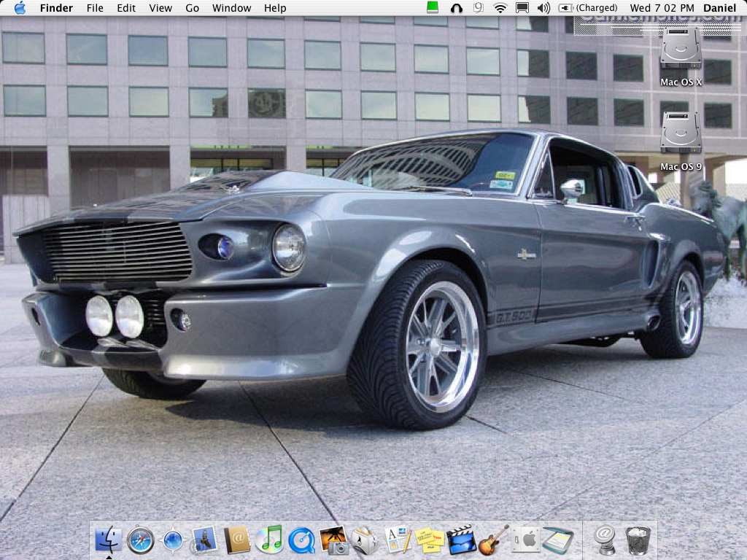This screenshot has width=747, height=560.
Task: Open the Wi-Fi AirPort status menu
Action: 500,8
